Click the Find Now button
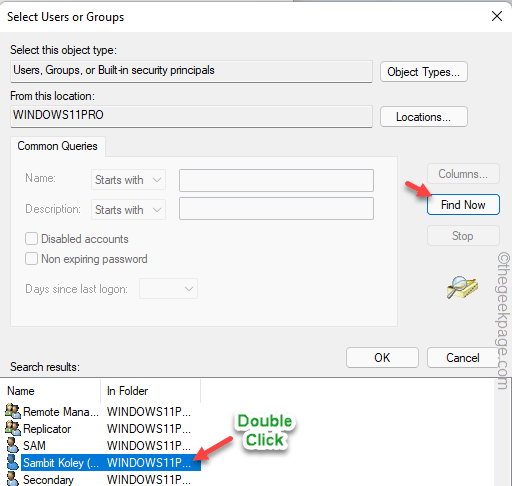Image resolution: width=512 pixels, height=486 pixels. pyautogui.click(x=463, y=205)
